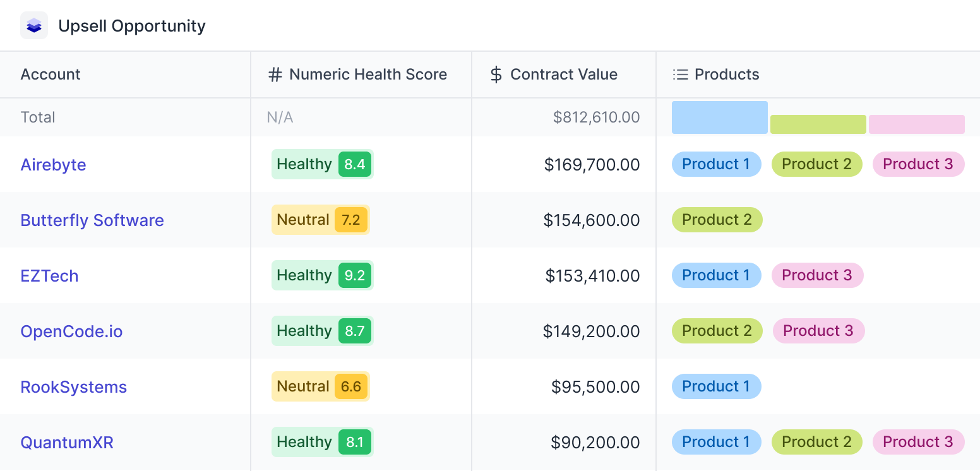980x471 pixels.
Task: Click the Product 1 tag for RookSystems
Action: pos(716,386)
